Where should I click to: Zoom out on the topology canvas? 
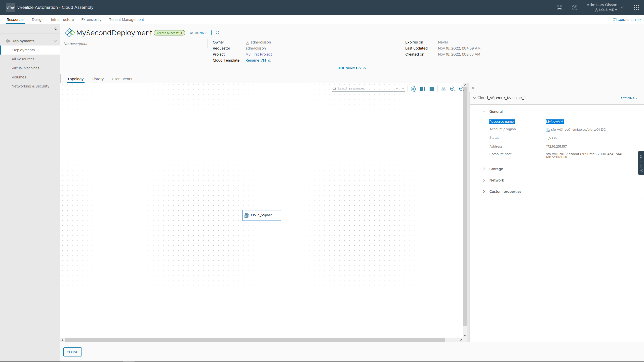(x=461, y=89)
